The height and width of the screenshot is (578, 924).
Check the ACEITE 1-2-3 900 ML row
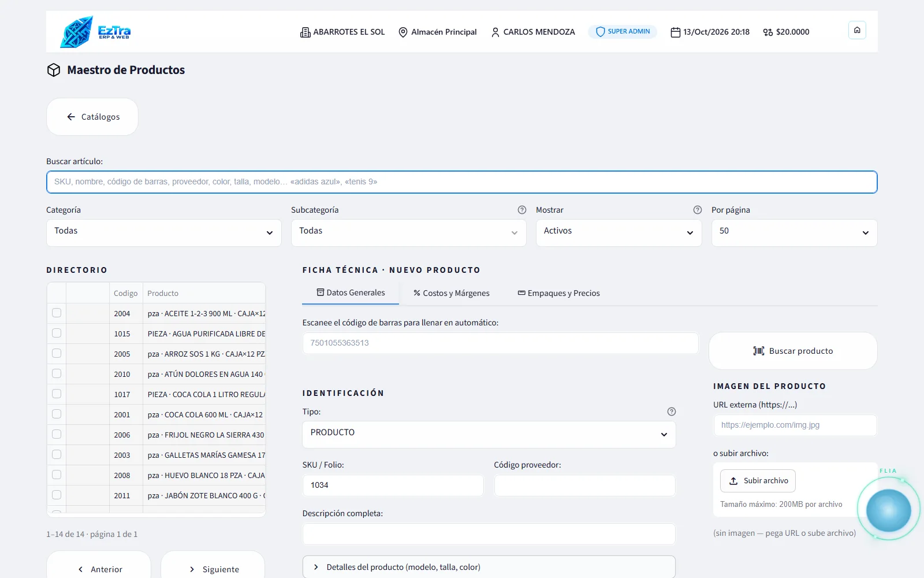57,313
